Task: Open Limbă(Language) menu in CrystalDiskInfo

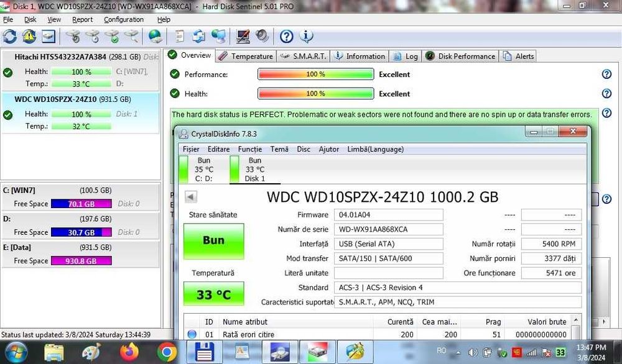Action: coord(375,149)
